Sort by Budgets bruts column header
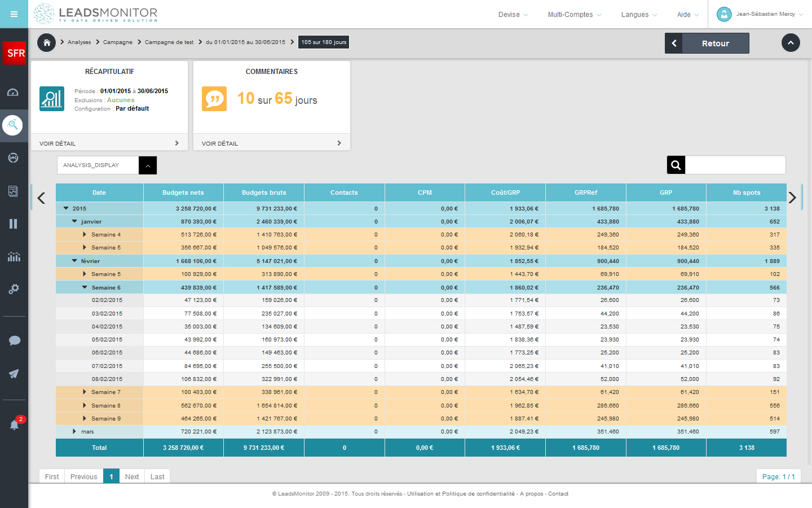 pos(264,192)
